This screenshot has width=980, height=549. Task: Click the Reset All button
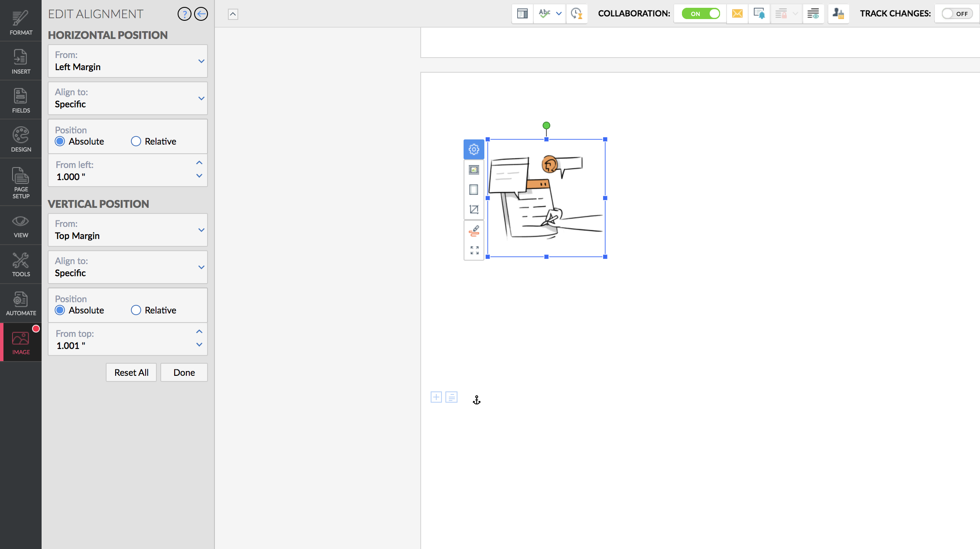131,373
